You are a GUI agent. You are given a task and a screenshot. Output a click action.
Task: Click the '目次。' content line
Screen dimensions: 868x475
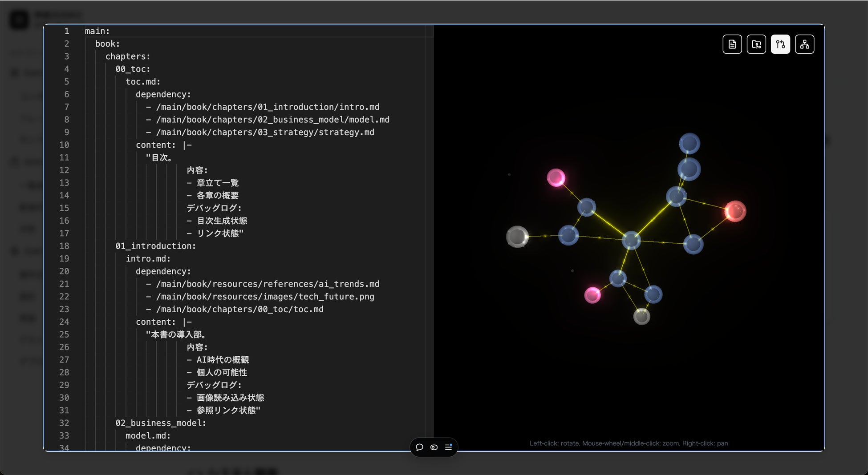coord(159,157)
